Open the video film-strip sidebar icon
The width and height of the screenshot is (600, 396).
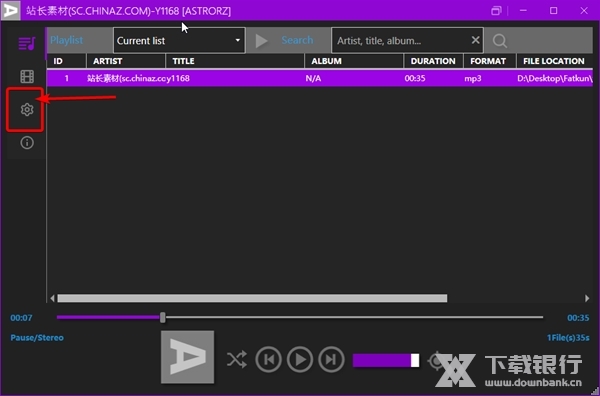pos(27,77)
